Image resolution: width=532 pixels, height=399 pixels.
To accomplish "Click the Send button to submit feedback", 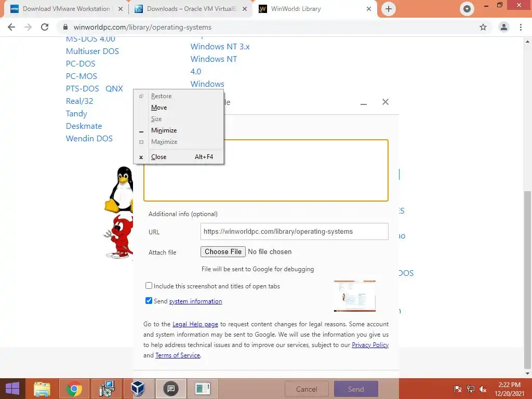I will 356,389.
